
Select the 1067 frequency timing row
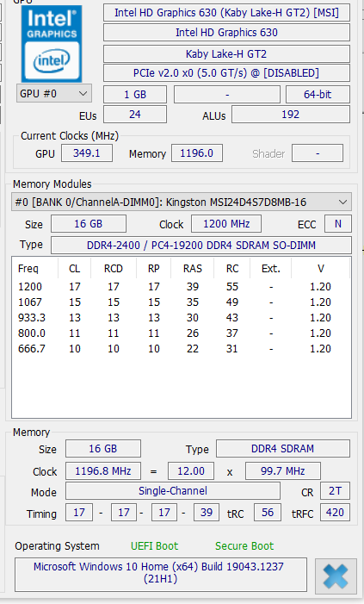[182, 302]
